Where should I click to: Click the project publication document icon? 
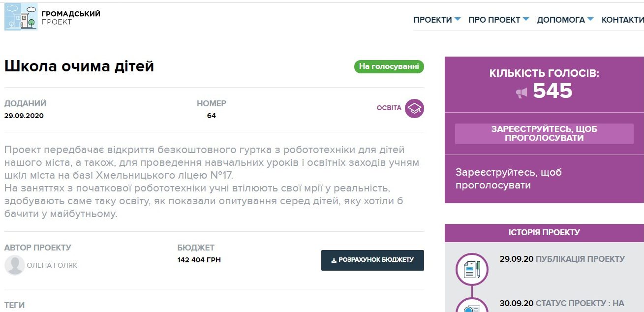coord(472,269)
